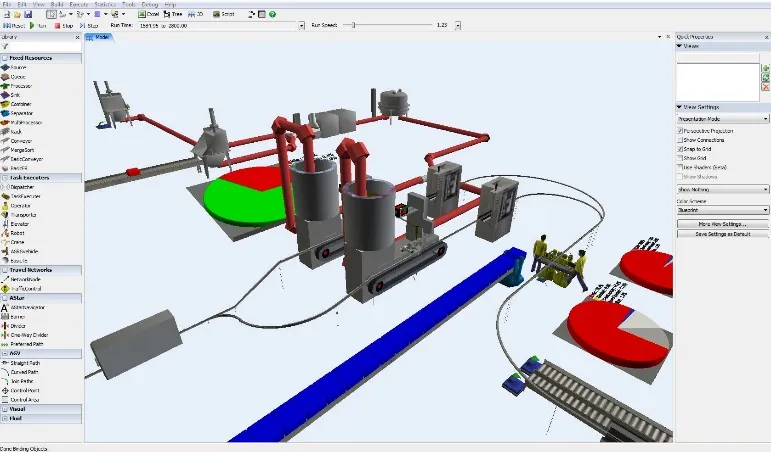The height and width of the screenshot is (452, 771).
Task: Open the Color Scheme Blueprint dropdown
Action: (723, 211)
